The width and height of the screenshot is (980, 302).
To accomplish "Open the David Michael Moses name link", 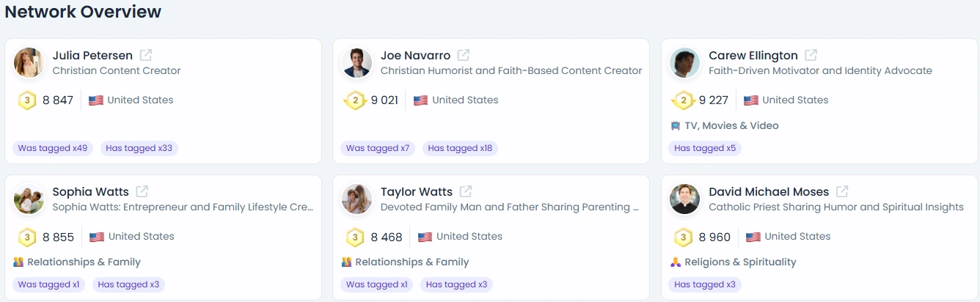I will [769, 192].
